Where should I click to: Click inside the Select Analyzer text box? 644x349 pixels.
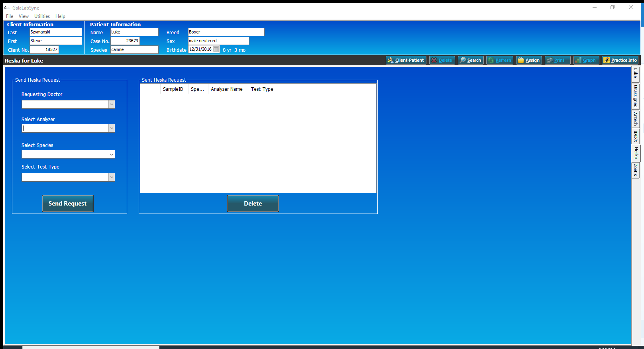pos(65,128)
